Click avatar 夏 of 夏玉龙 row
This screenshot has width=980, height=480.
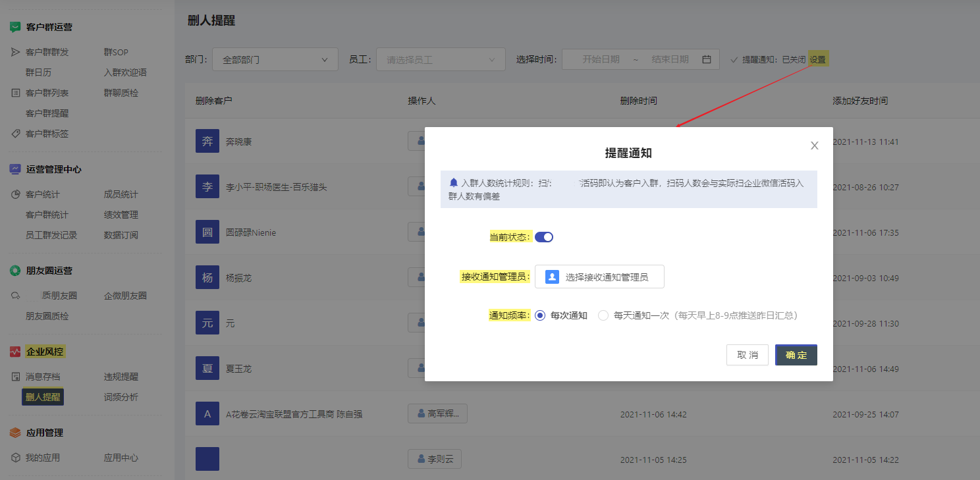pos(207,369)
